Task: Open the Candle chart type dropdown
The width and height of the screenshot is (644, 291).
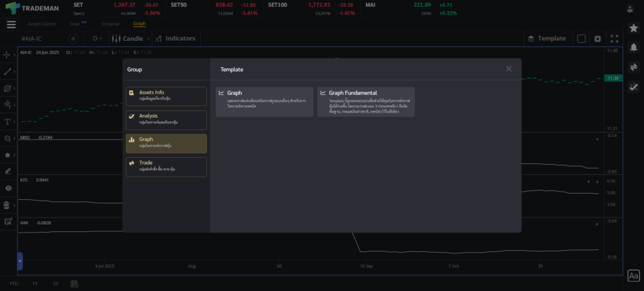Action: click(131, 38)
